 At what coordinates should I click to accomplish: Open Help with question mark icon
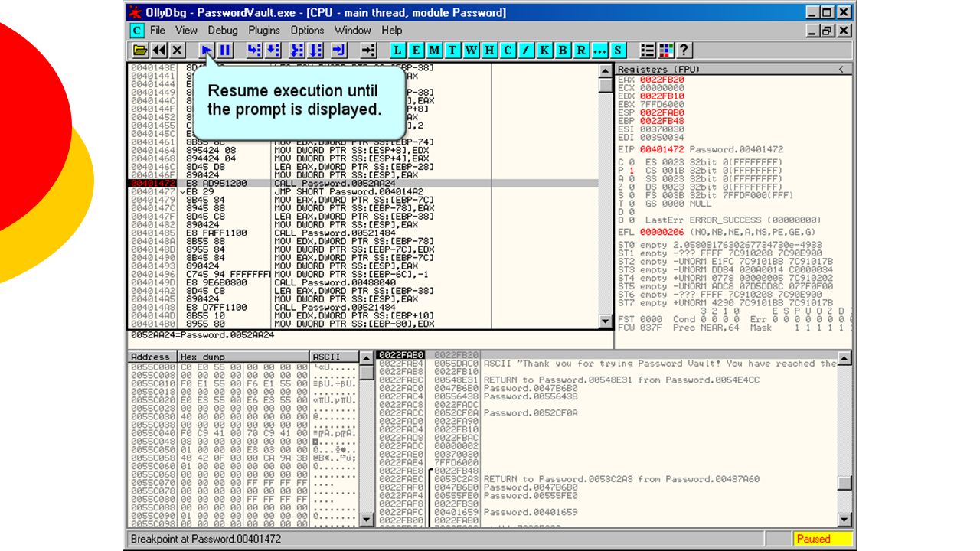684,51
